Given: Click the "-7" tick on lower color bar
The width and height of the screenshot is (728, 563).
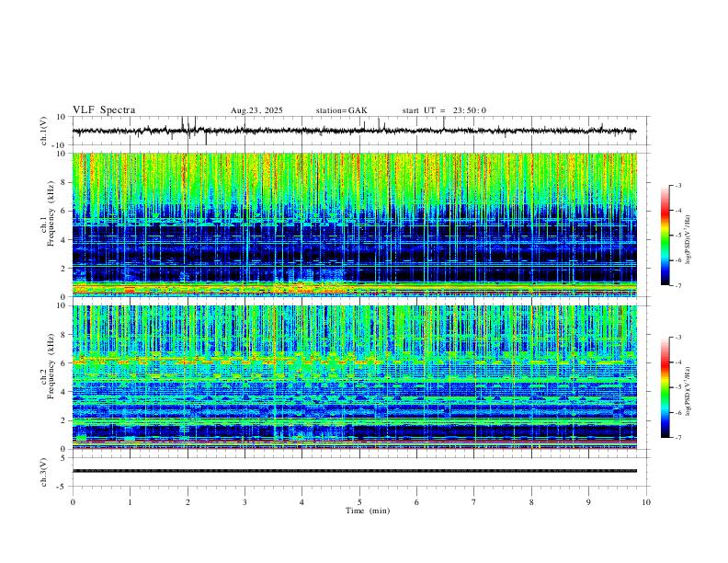Looking at the screenshot, I should click(x=677, y=438).
